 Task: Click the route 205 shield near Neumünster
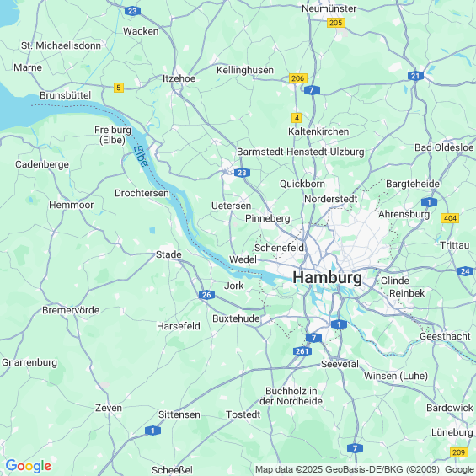coord(336,23)
